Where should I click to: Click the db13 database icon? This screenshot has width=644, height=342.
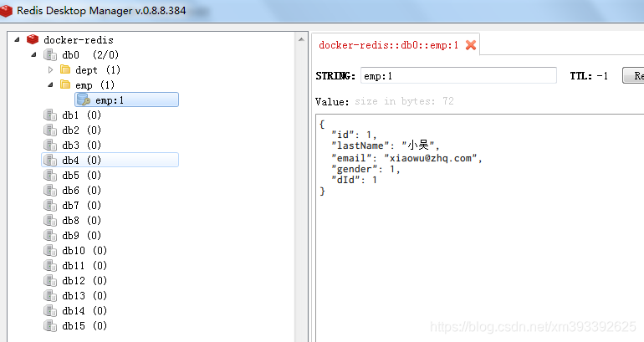click(49, 296)
